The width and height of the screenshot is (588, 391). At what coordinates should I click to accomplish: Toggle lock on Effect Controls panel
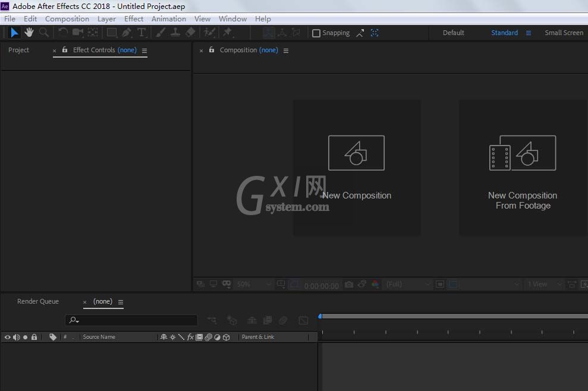(64, 49)
